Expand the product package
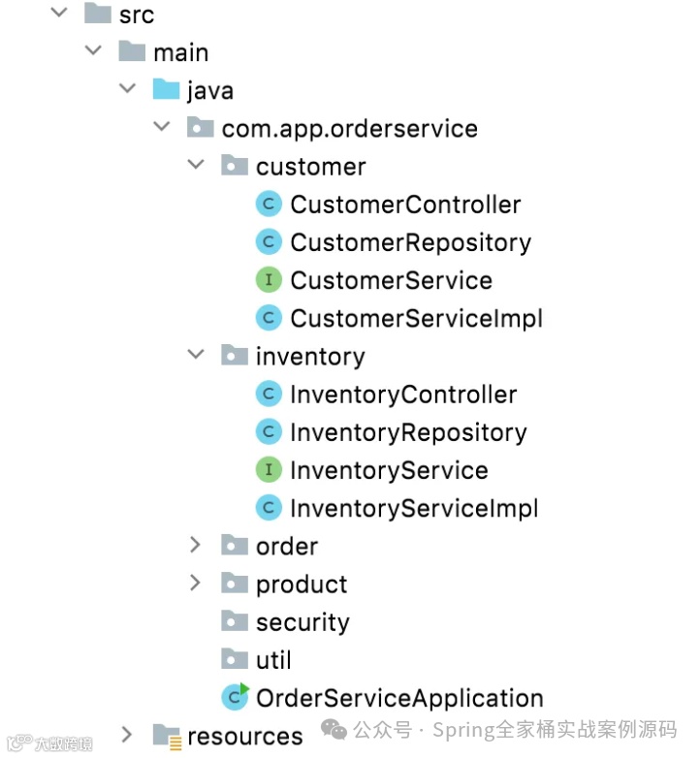The image size is (700, 758). 196,584
